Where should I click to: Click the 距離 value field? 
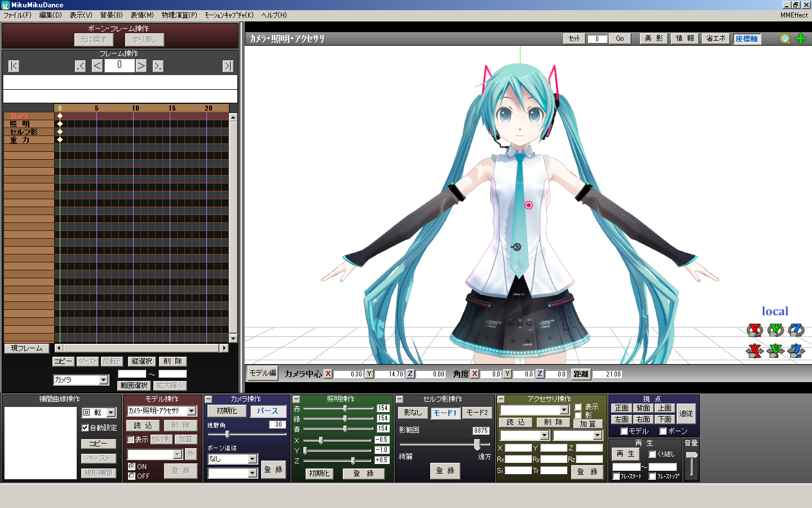click(607, 374)
